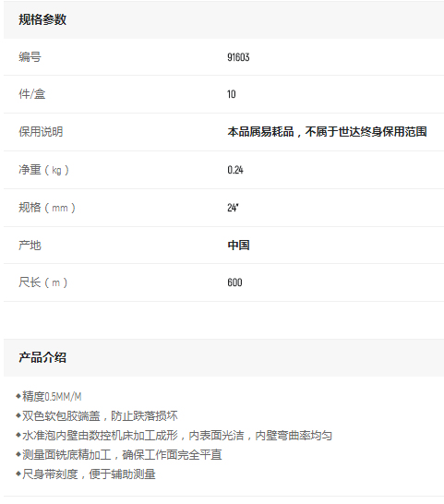444x504 pixels.
Task: Click the 水准泡内壁 description line
Action: (174, 436)
